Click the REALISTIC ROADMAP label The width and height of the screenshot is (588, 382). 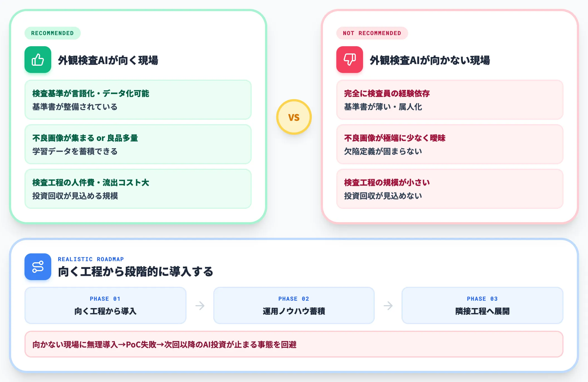coord(91,259)
